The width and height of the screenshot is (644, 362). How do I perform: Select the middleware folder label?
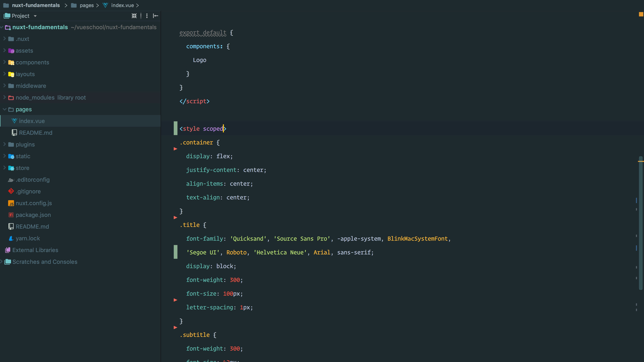31,86
